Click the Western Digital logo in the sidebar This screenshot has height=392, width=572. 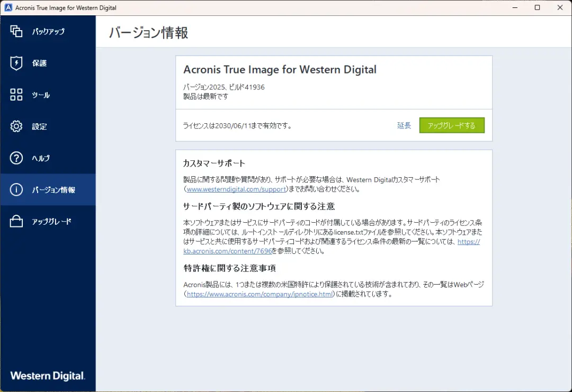[48, 376]
